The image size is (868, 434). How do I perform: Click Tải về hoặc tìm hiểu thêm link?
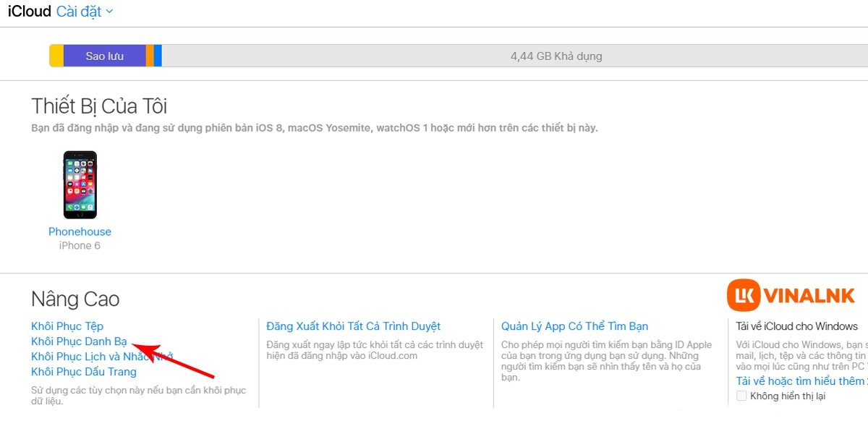(801, 381)
